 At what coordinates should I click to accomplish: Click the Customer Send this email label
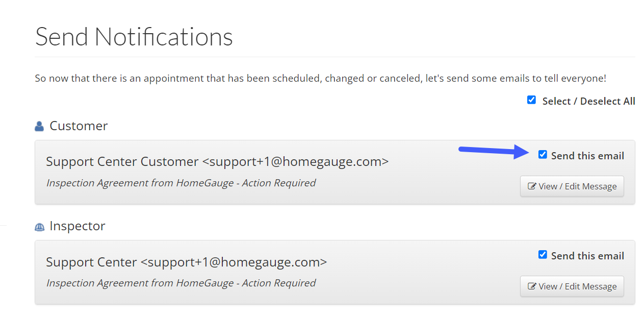click(587, 156)
